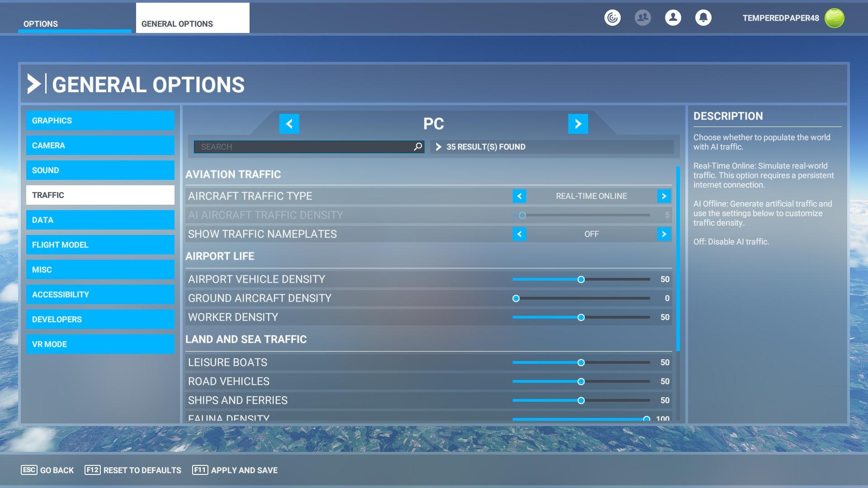Change Aircraft Traffic Type to next option
The height and width of the screenshot is (488, 868).
pyautogui.click(x=664, y=196)
